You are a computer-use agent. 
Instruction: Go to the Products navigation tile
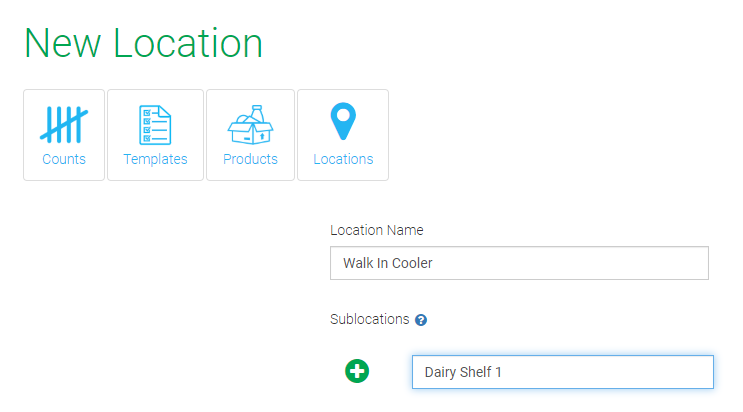tap(250, 135)
